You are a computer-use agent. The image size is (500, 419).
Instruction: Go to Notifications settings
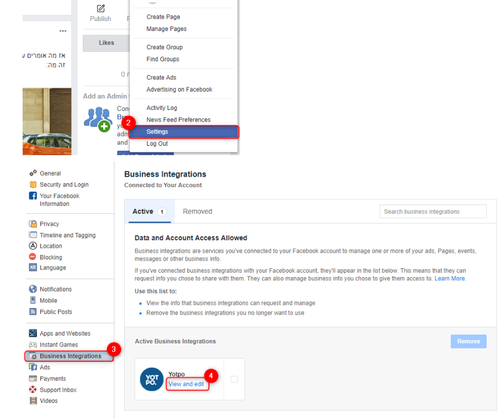pyautogui.click(x=56, y=289)
